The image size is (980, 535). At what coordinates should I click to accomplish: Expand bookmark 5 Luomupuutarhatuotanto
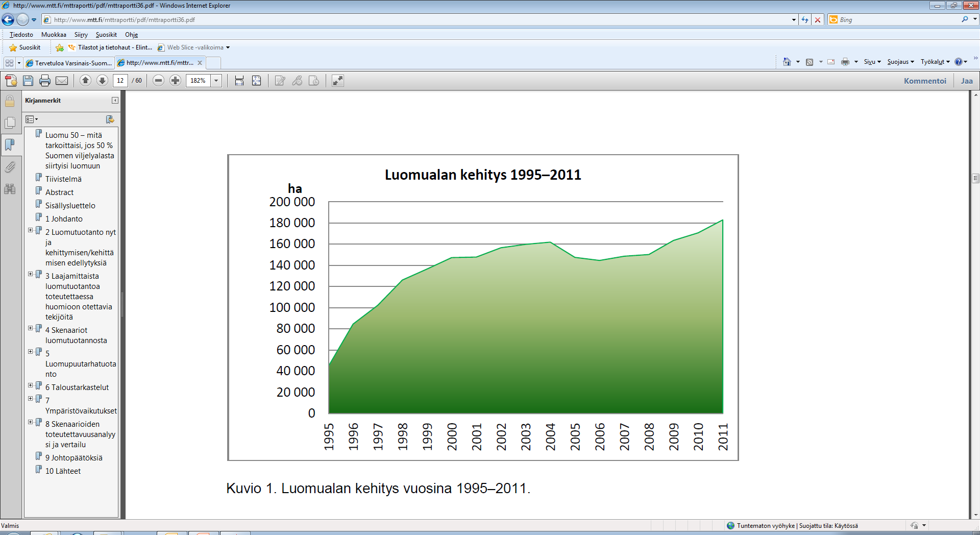point(30,352)
